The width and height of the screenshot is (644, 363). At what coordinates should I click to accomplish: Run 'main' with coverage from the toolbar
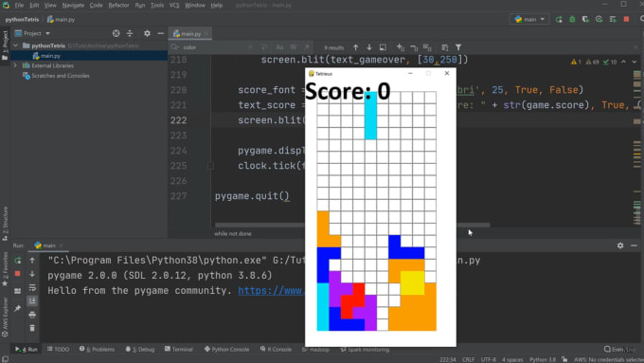point(585,19)
